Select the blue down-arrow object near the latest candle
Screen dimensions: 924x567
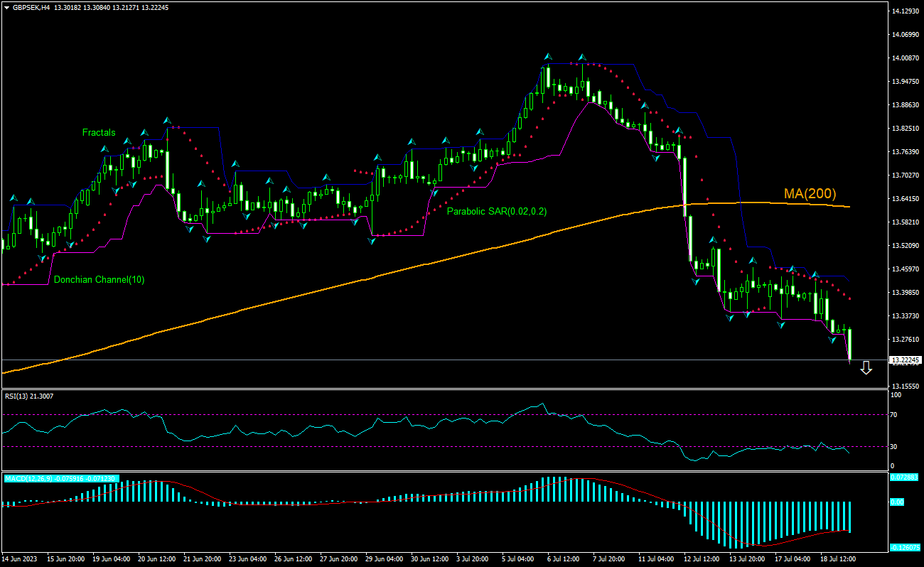[866, 367]
